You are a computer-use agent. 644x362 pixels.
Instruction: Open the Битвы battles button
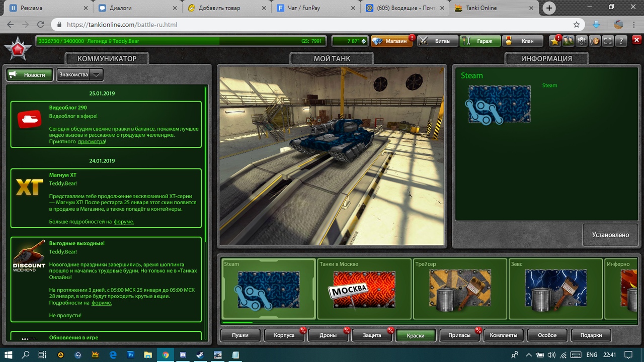coord(438,41)
